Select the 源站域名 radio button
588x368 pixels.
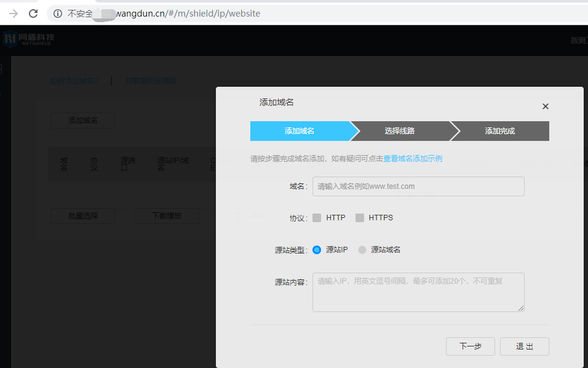362,250
